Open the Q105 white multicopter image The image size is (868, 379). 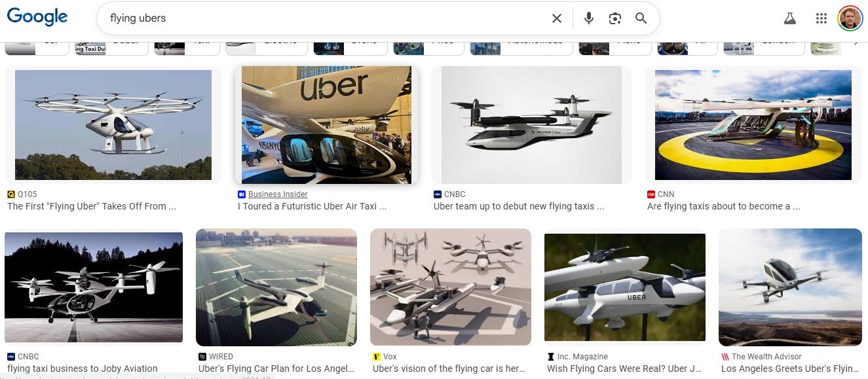(x=113, y=125)
